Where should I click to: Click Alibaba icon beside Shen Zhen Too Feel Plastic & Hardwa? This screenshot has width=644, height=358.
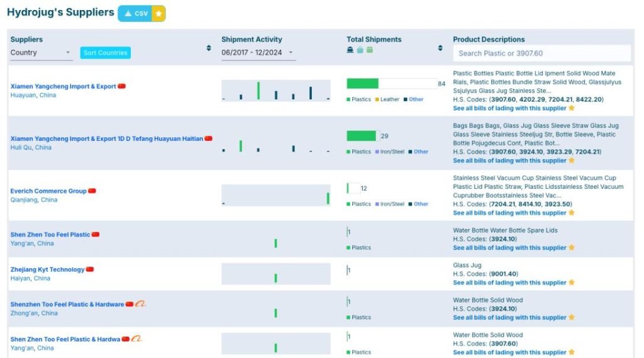pyautogui.click(x=136, y=338)
